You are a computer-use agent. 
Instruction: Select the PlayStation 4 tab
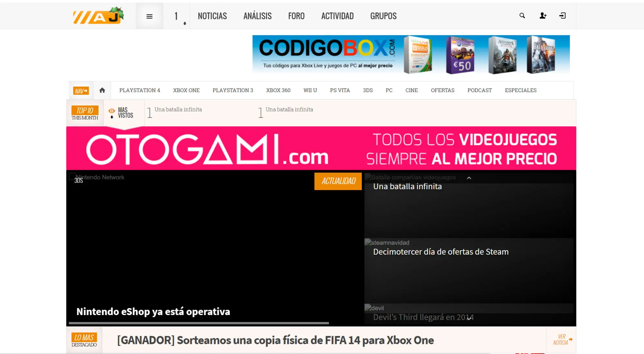[140, 90]
